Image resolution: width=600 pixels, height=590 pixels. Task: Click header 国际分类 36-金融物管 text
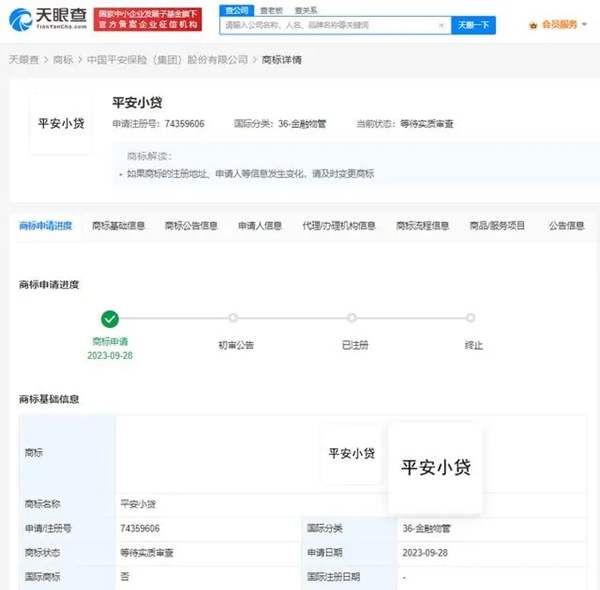(x=280, y=124)
